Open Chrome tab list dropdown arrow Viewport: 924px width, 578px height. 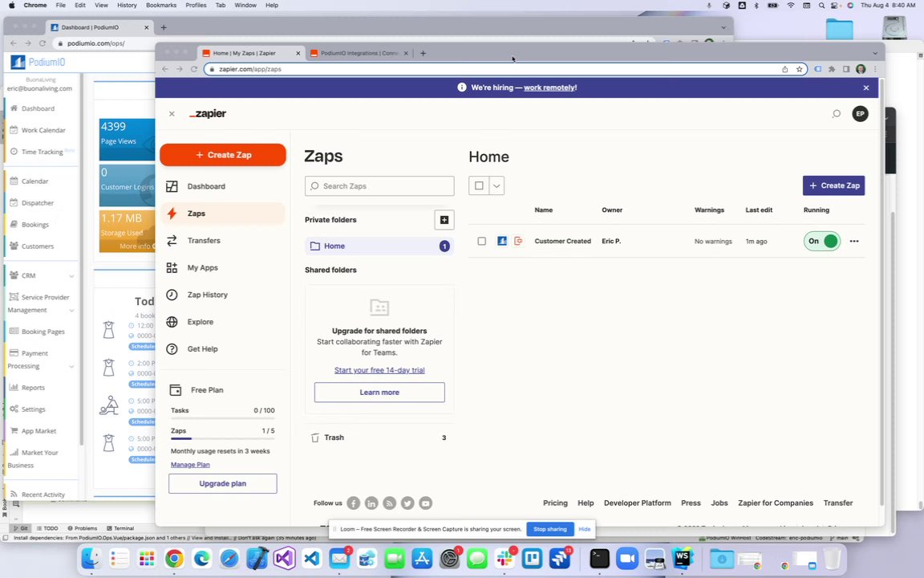click(875, 53)
